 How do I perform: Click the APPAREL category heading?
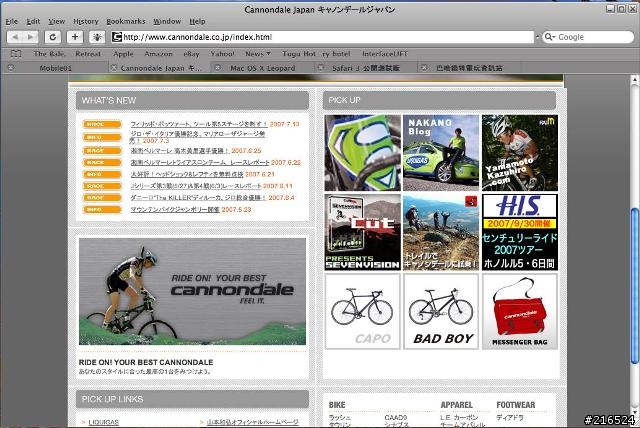point(456,405)
